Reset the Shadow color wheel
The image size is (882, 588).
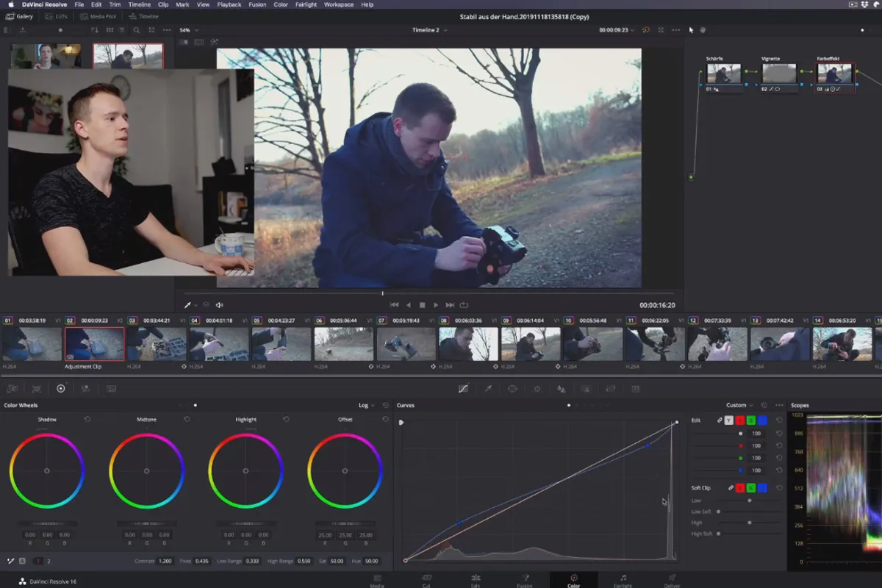[x=87, y=419]
